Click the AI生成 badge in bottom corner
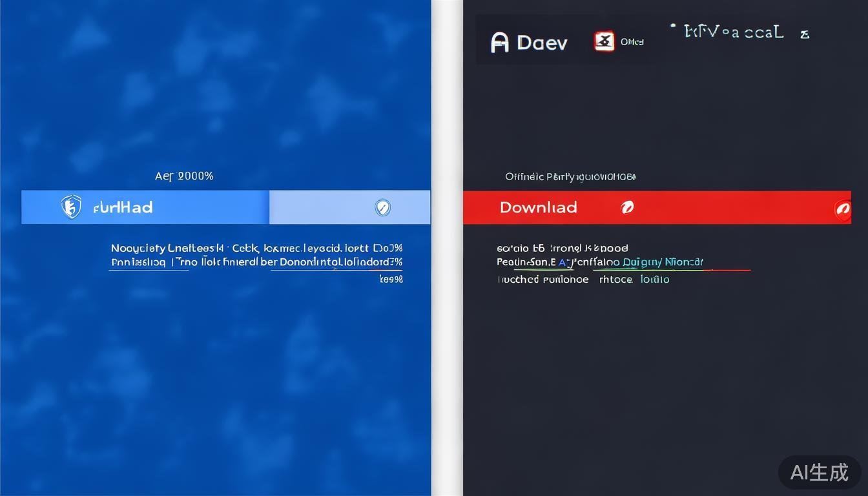This screenshot has height=496, width=868. click(x=819, y=472)
